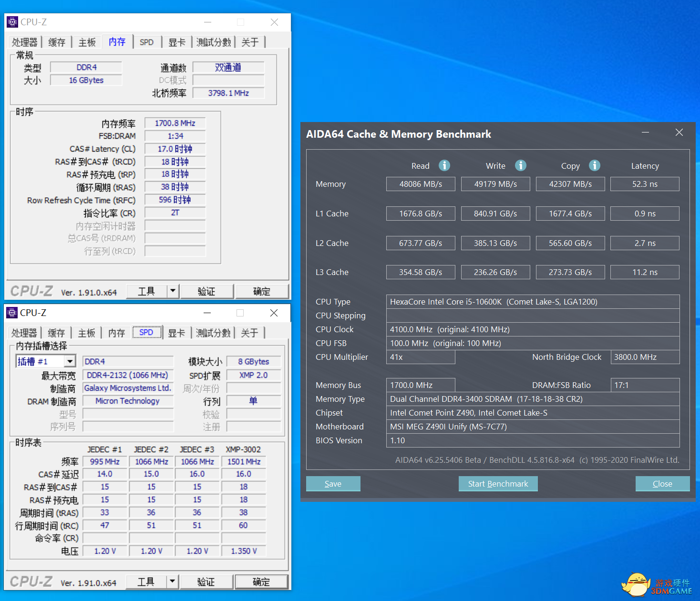Open the 工具 dropdown arrow in the top CPU-Z window
The height and width of the screenshot is (601, 700).
[173, 291]
